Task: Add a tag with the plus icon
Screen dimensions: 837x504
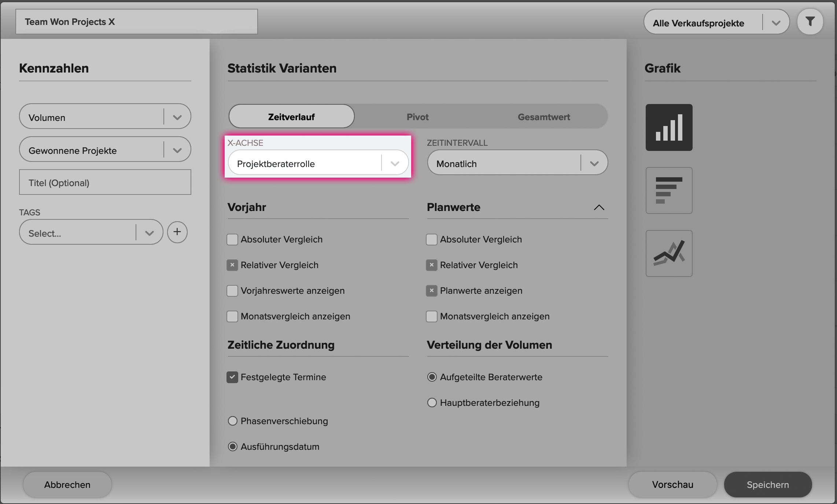Action: click(x=177, y=232)
